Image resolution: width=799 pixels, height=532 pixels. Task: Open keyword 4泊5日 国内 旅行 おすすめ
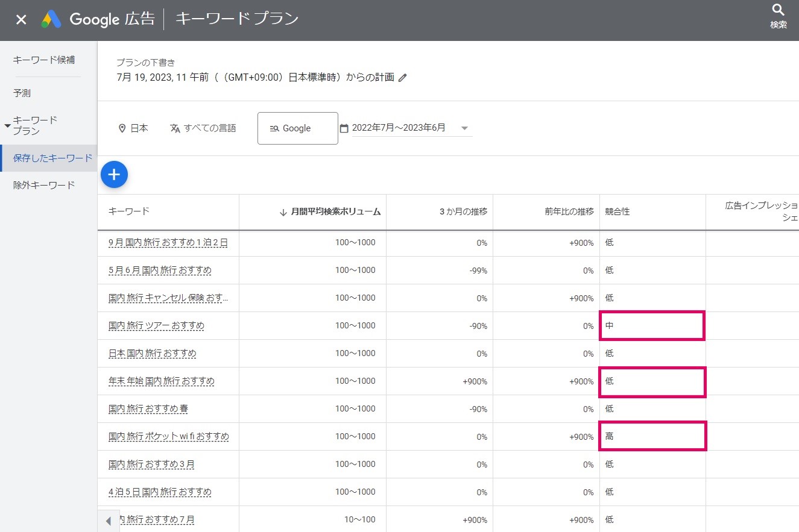(160, 492)
